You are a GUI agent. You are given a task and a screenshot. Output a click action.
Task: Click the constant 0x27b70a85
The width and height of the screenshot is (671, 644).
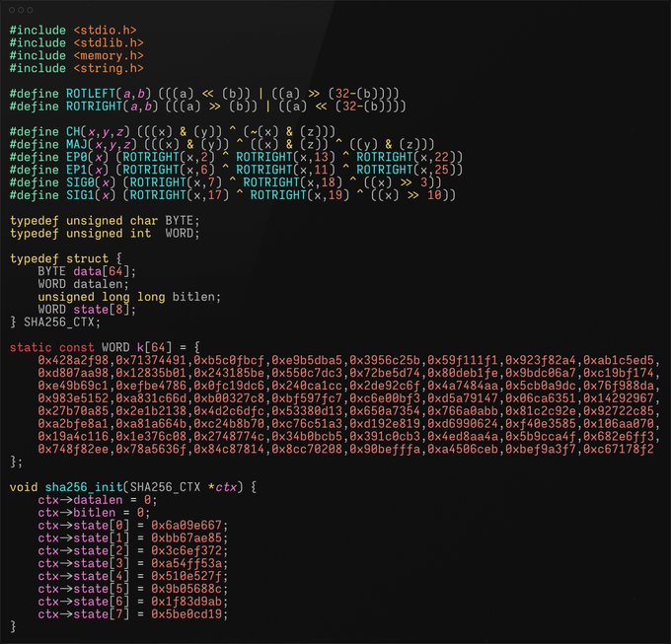[x=73, y=411]
